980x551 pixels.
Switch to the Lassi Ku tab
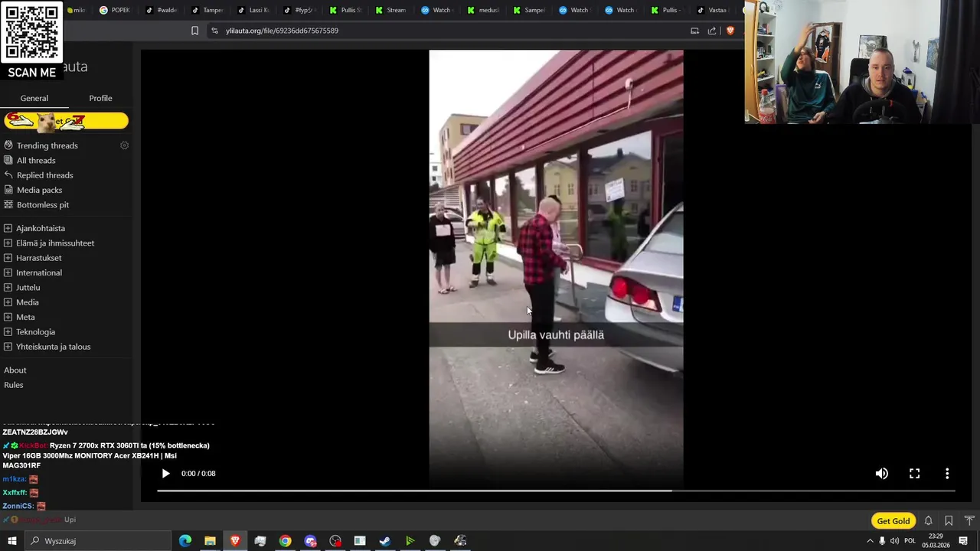254,10
